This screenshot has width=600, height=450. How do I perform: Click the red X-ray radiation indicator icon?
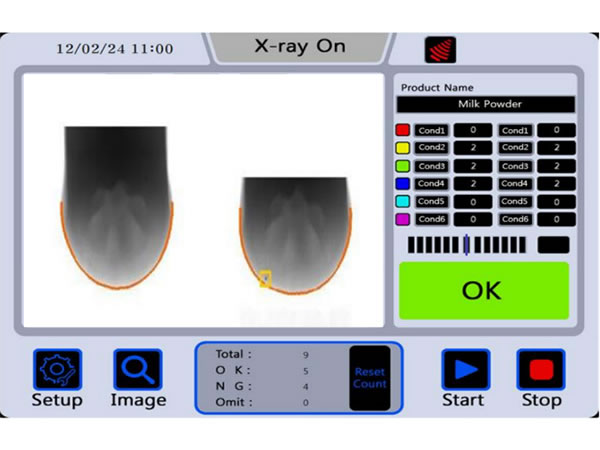[x=440, y=50]
